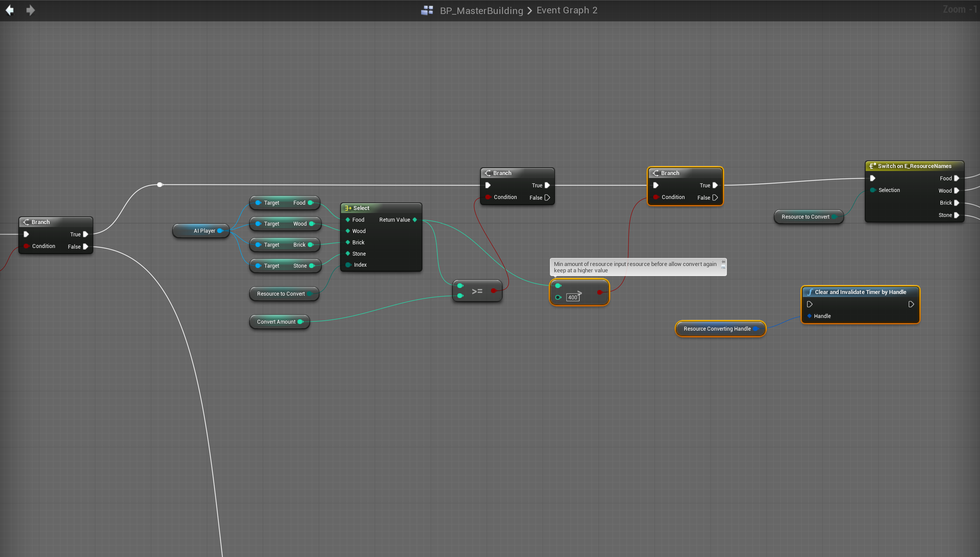Viewport: 980px width, 557px height.
Task: Click the small arrow beside the 400 value
Action: click(x=580, y=293)
